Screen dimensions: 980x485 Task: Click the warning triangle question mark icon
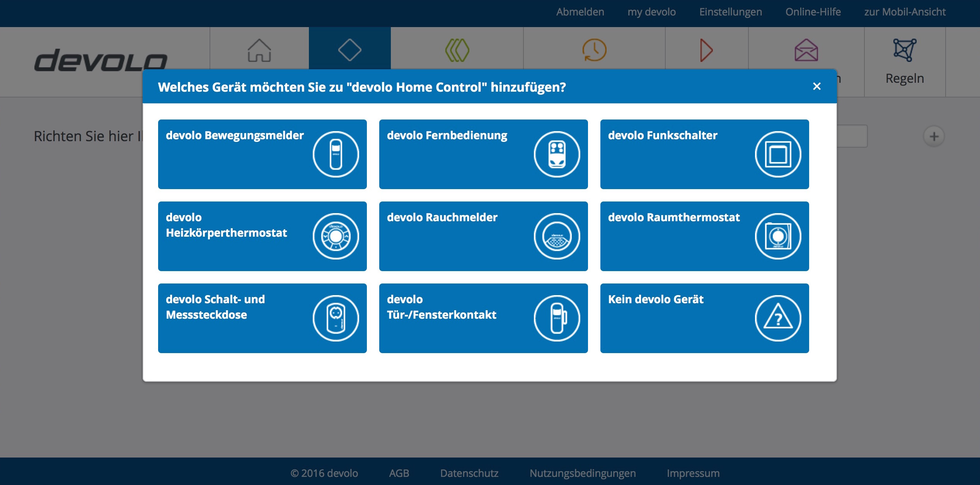coord(778,318)
